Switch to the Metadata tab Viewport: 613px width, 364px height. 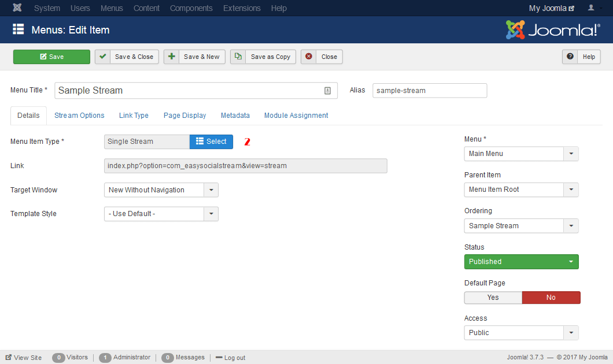click(235, 116)
